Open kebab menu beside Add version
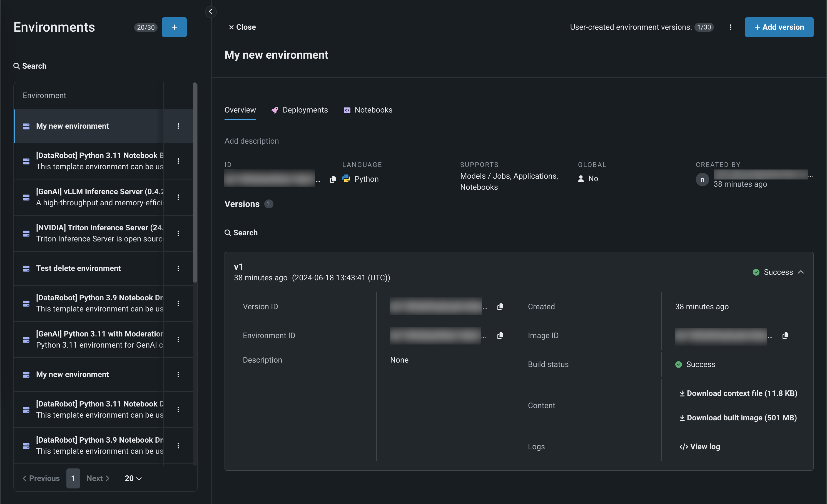 [730, 27]
